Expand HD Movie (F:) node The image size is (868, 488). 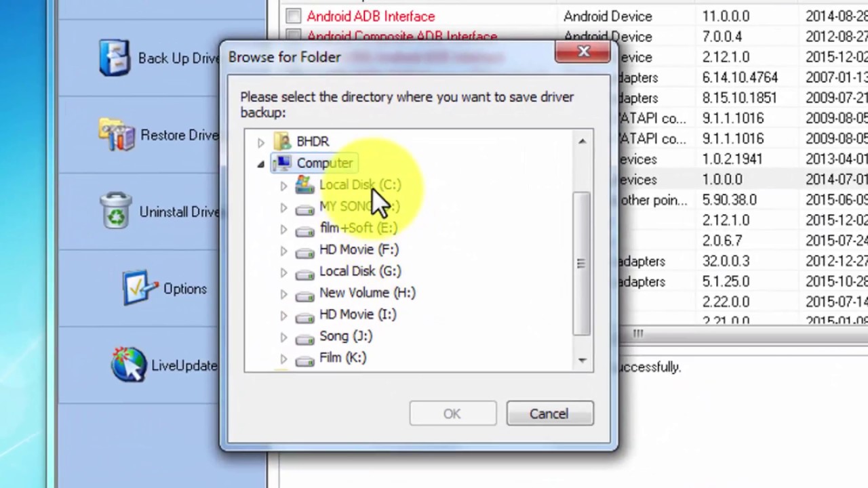(283, 251)
